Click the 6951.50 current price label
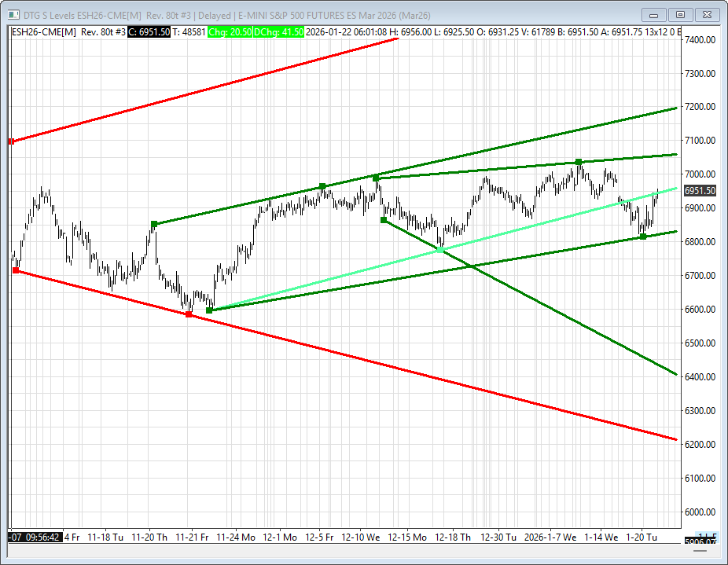The width and height of the screenshot is (728, 565). (x=699, y=191)
